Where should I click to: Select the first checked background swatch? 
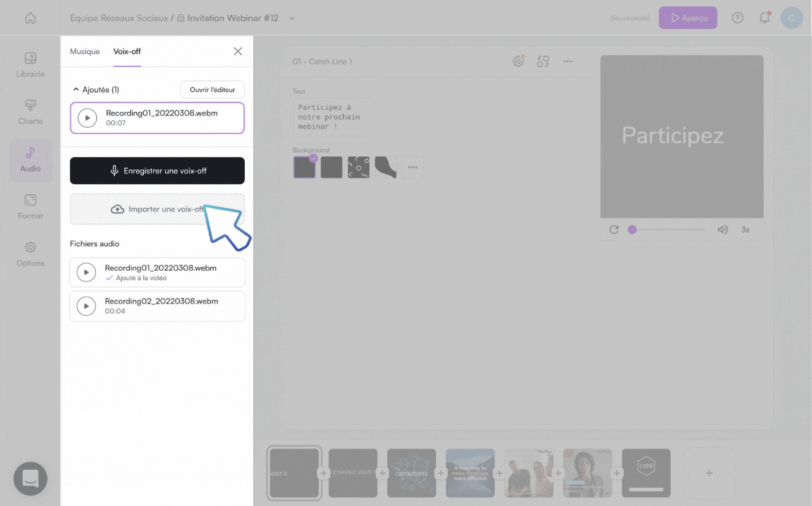(x=304, y=167)
